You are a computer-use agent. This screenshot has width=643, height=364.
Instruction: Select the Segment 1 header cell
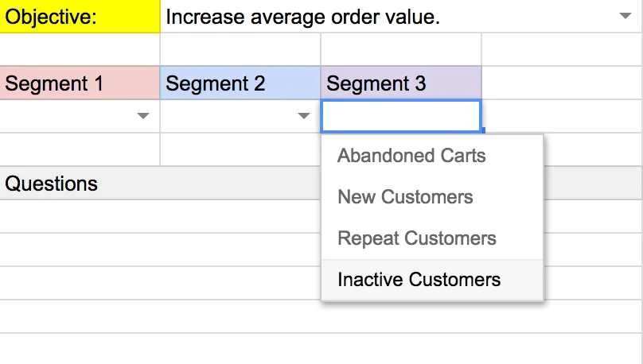tap(80, 83)
